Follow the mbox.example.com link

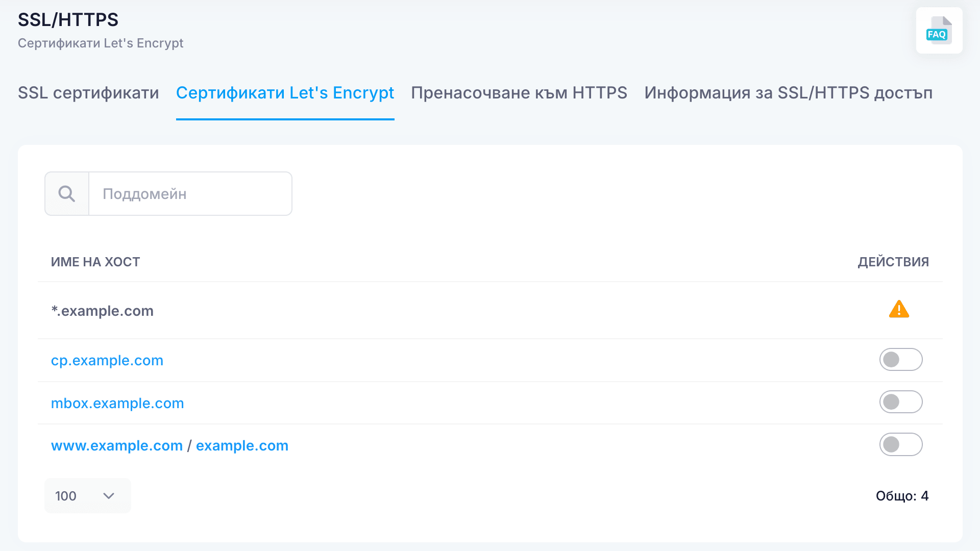tap(117, 404)
